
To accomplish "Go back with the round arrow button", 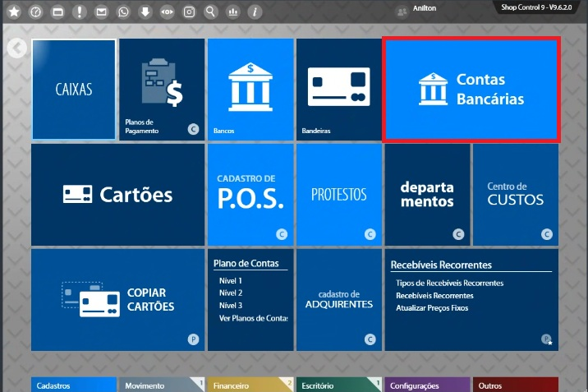I will pos(17,48).
